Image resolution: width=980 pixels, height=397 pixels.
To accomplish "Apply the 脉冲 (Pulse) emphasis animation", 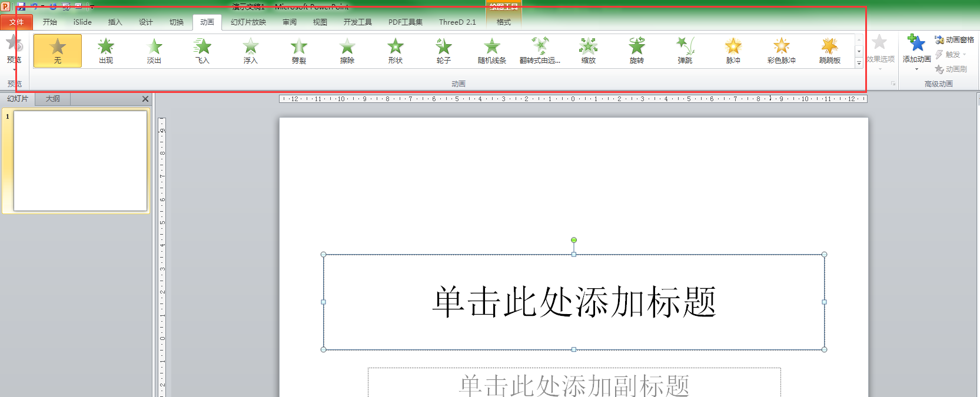I will (733, 51).
